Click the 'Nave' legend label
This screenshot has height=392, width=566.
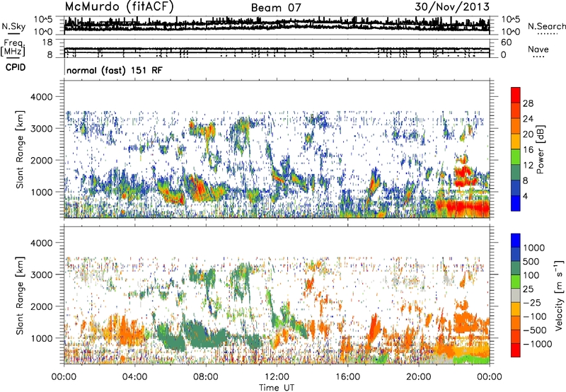[538, 49]
